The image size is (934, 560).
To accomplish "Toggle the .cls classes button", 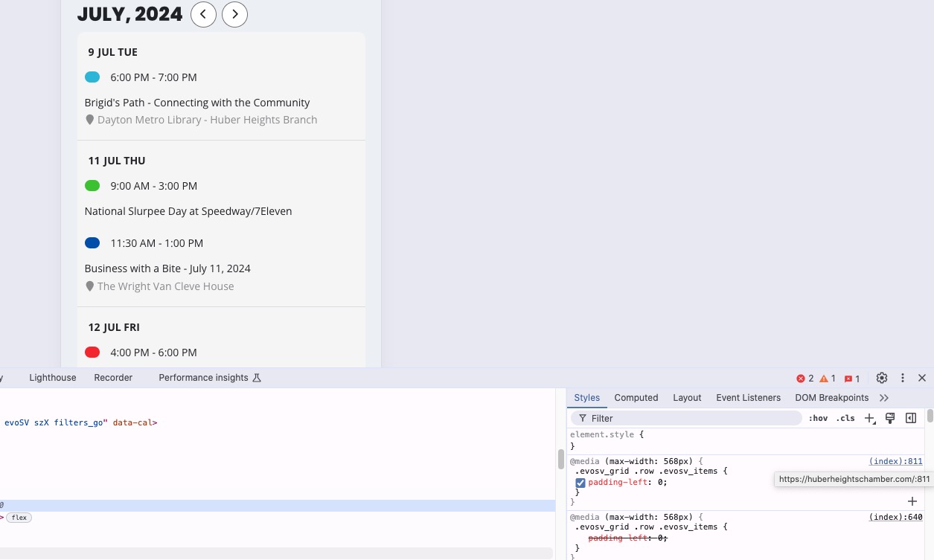I will (x=845, y=419).
